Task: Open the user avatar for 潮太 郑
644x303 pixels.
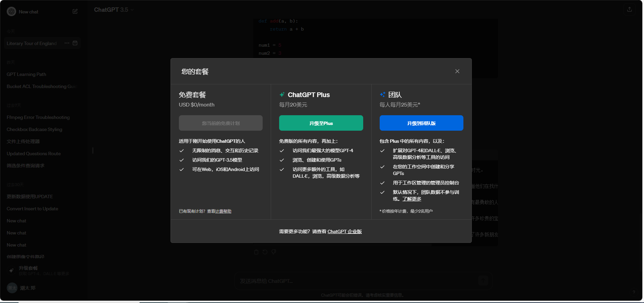Action: pos(12,288)
